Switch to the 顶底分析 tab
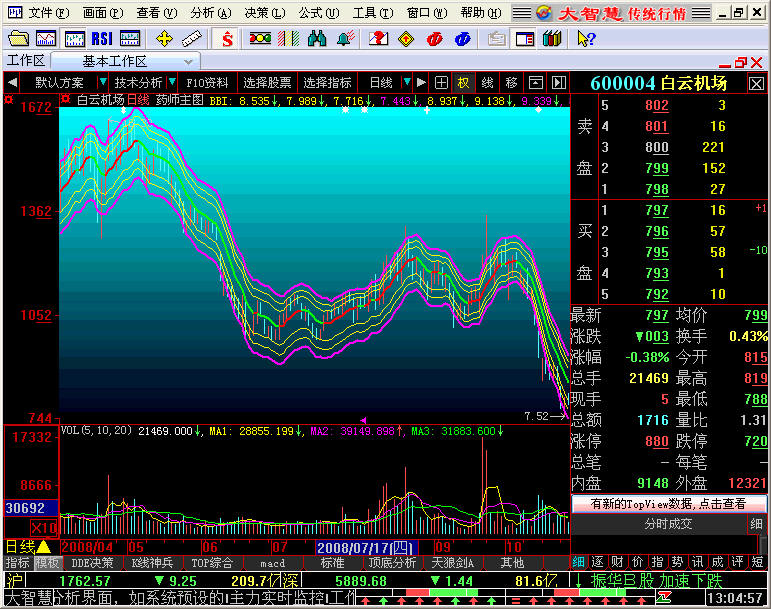Image resolution: width=771 pixels, height=609 pixels. point(392,563)
